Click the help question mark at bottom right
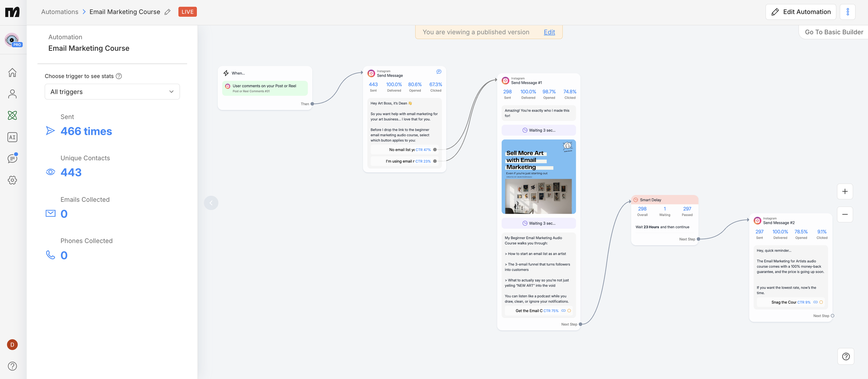 [x=845, y=356]
